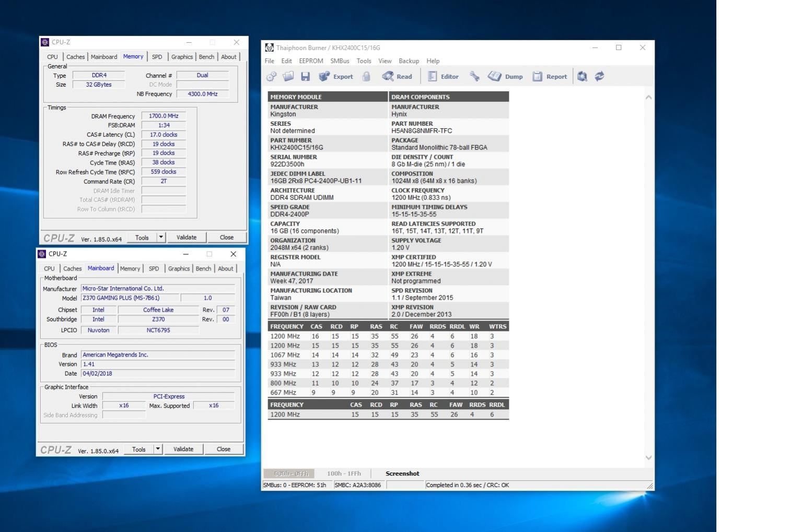The image size is (802, 532).
Task: Click the gears settings icon in Thaiphoon Burner toolbar
Action: tap(271, 77)
